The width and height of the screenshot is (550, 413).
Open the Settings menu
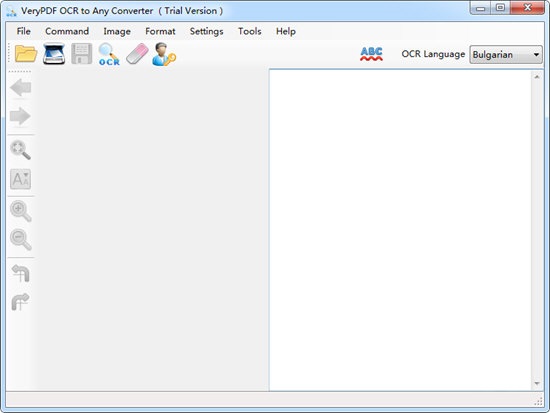206,31
